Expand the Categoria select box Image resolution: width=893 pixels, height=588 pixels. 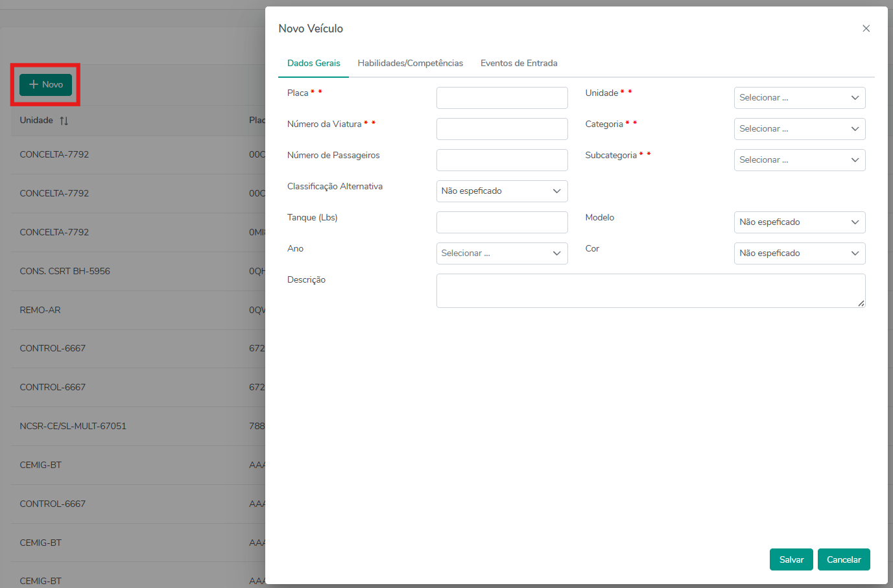click(799, 129)
